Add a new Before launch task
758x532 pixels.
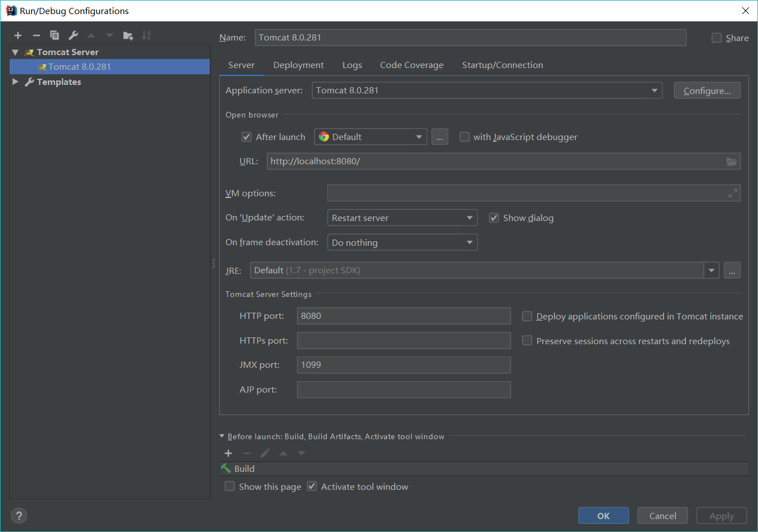228,453
